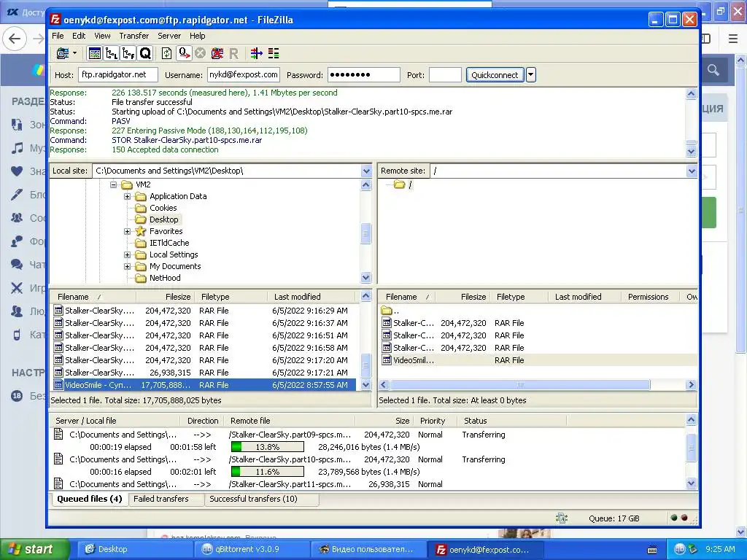The width and height of the screenshot is (747, 560).
Task: Click the part09 transfer progress bar
Action: [x=267, y=447]
